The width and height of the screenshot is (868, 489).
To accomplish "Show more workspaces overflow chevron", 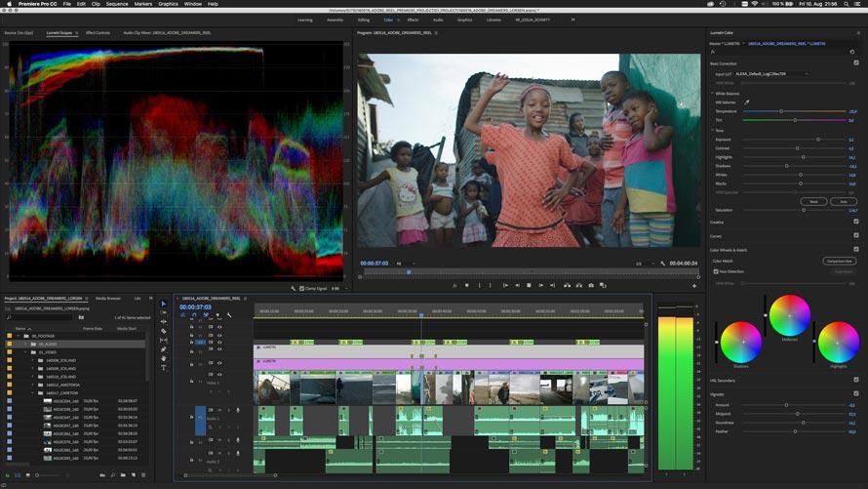I will (x=572, y=20).
